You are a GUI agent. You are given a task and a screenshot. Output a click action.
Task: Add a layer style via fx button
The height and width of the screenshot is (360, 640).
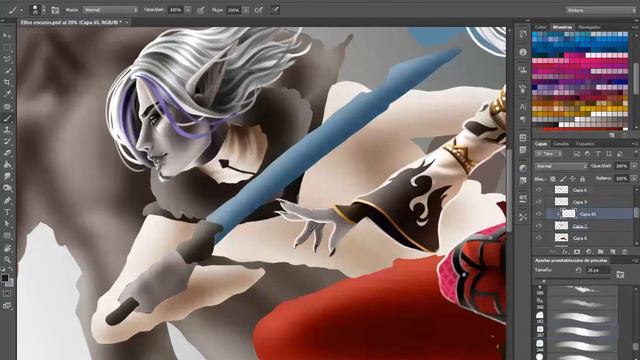(565, 252)
